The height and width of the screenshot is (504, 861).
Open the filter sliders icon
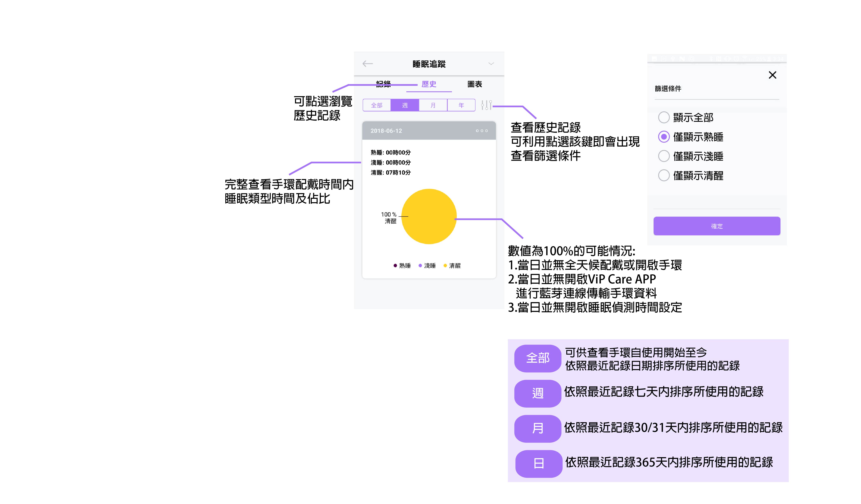coord(486,105)
